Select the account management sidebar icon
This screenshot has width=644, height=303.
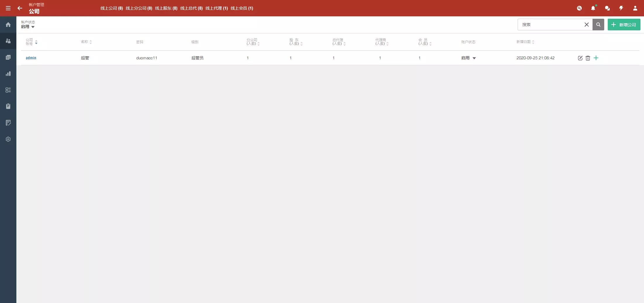click(x=8, y=41)
